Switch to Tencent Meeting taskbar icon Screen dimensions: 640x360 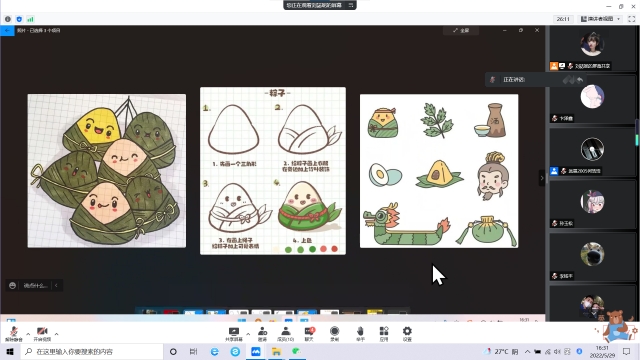(256, 351)
